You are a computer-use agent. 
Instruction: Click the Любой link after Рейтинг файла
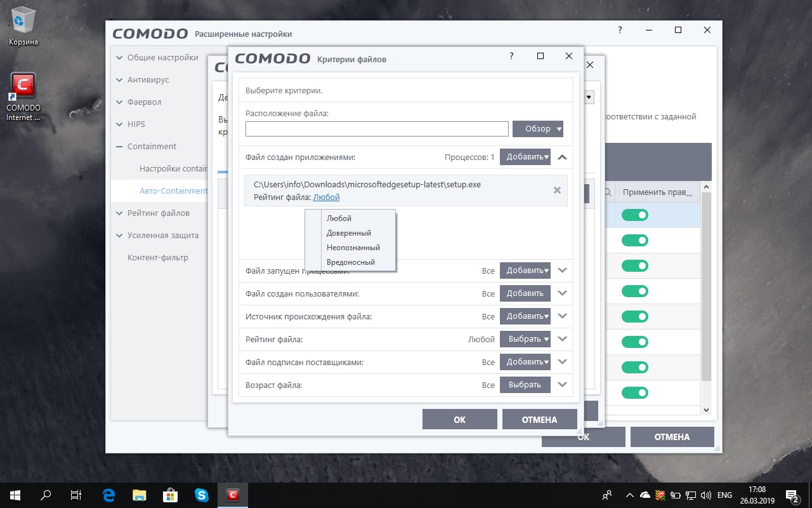[326, 197]
